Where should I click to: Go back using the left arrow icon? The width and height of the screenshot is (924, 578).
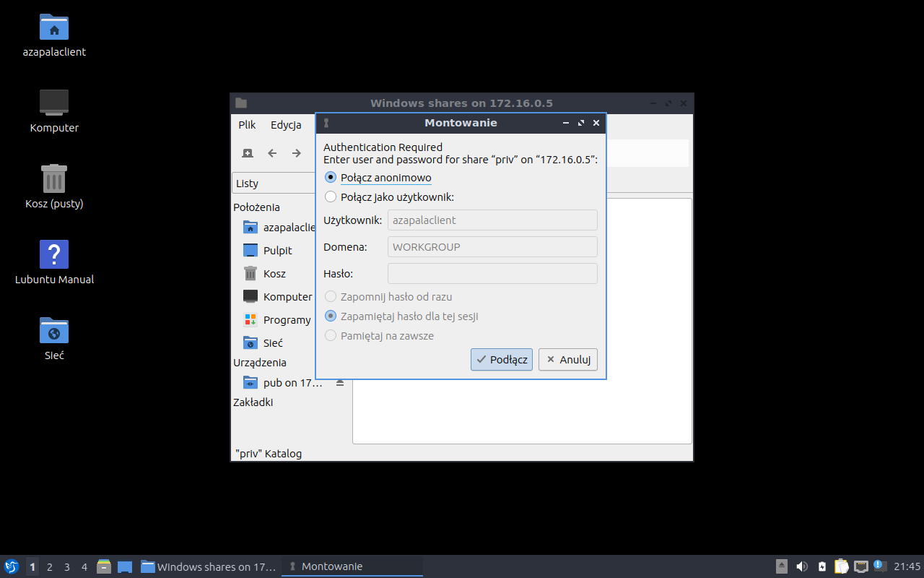272,153
